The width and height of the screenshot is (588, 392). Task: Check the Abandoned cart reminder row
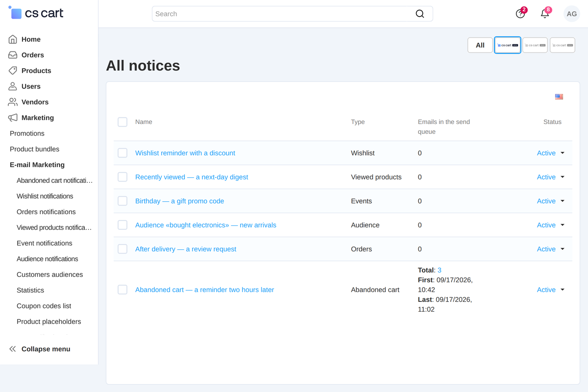click(122, 290)
